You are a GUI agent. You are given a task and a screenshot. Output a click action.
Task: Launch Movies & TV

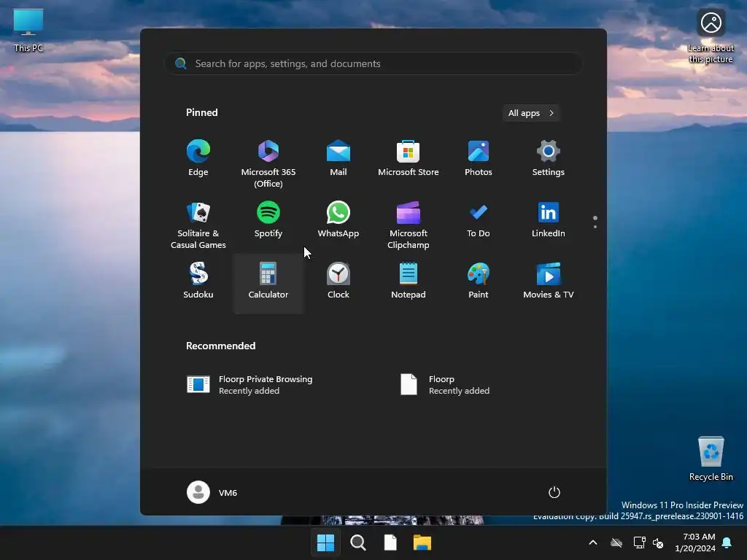(x=549, y=281)
